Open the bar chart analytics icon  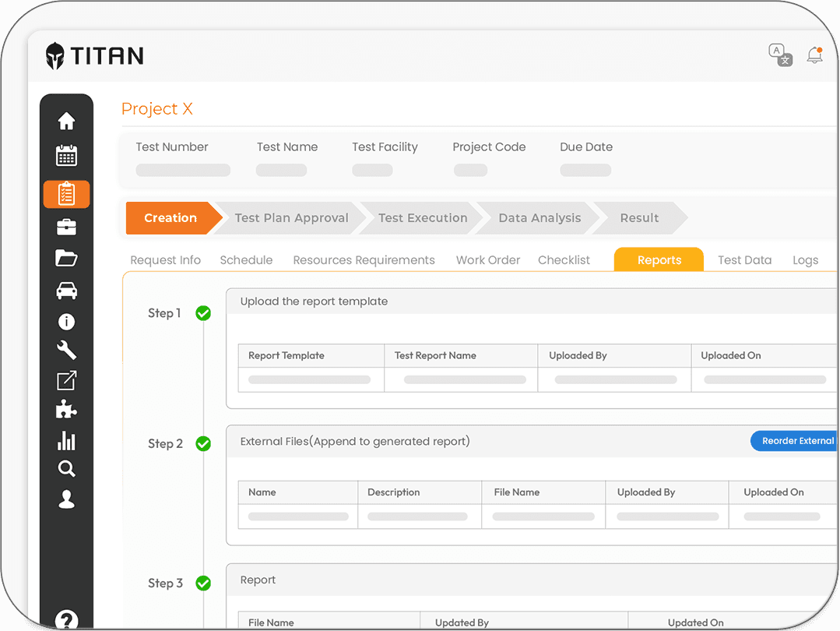coord(66,441)
